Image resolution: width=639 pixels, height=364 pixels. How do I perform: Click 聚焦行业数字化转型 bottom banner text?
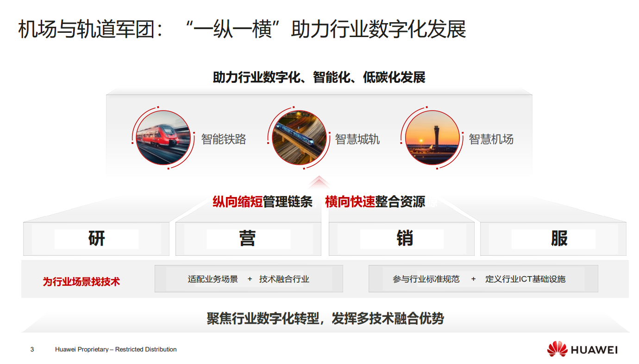point(325,319)
